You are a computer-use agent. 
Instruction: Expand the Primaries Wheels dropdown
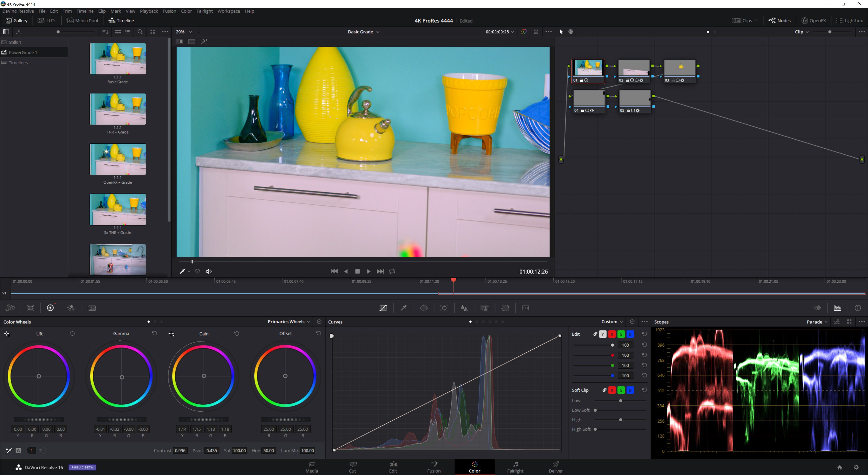pyautogui.click(x=289, y=322)
